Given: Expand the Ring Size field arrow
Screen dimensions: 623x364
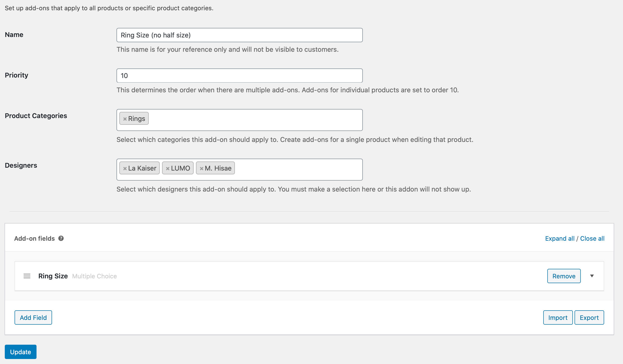Looking at the screenshot, I should click(592, 276).
